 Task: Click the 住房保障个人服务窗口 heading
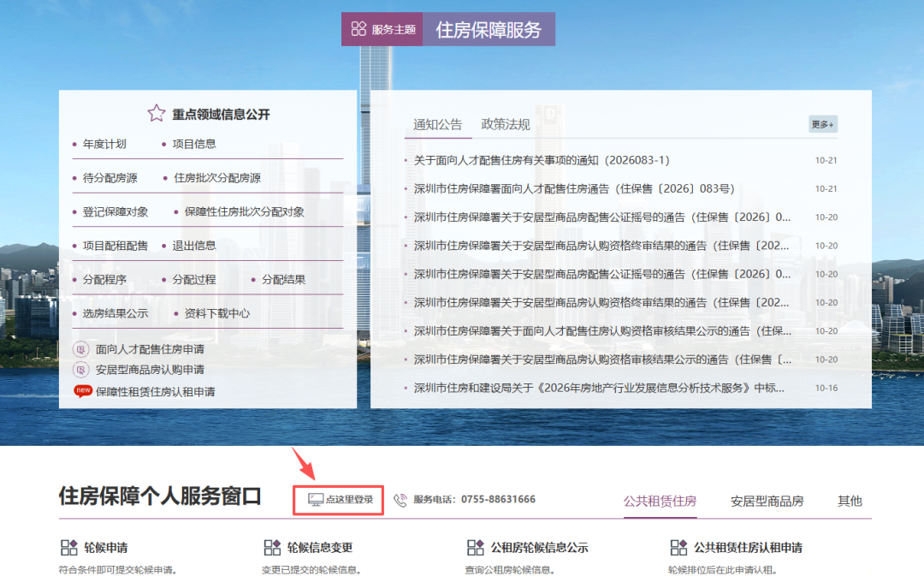160,496
